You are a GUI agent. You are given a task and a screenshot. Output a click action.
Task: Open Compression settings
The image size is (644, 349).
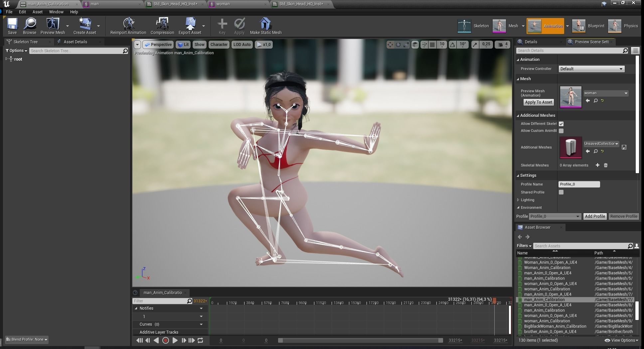tap(162, 26)
